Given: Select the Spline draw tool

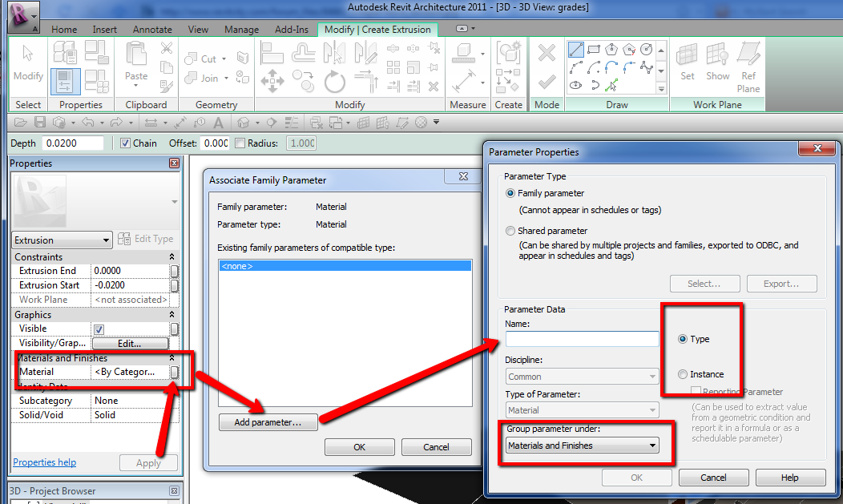Looking at the screenshot, I should 646,67.
